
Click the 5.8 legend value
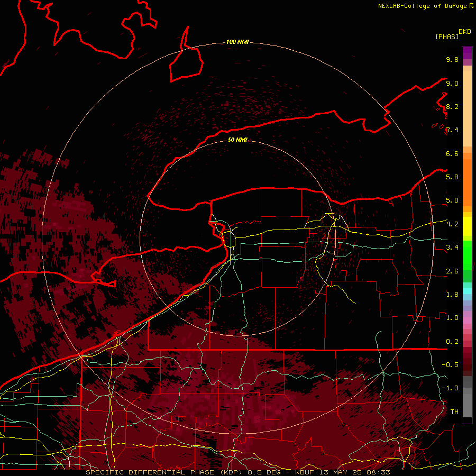pyautogui.click(x=452, y=177)
